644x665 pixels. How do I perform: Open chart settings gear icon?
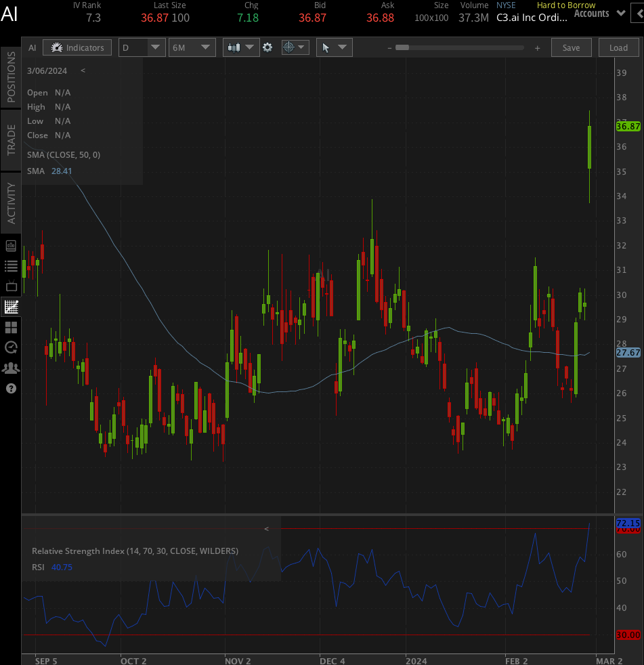267,47
